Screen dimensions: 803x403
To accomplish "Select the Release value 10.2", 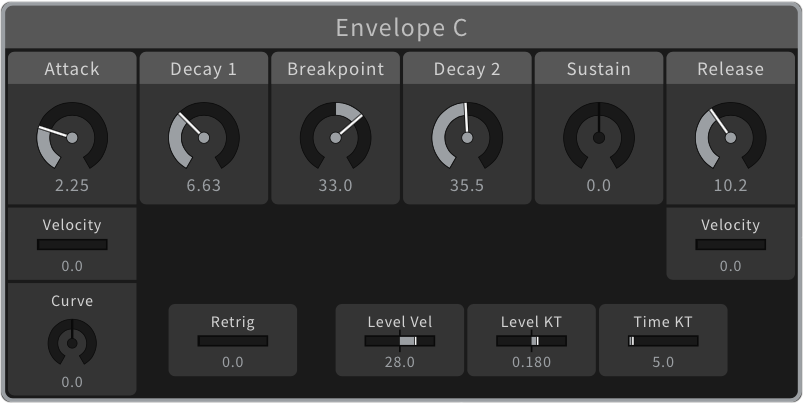I will point(731,185).
